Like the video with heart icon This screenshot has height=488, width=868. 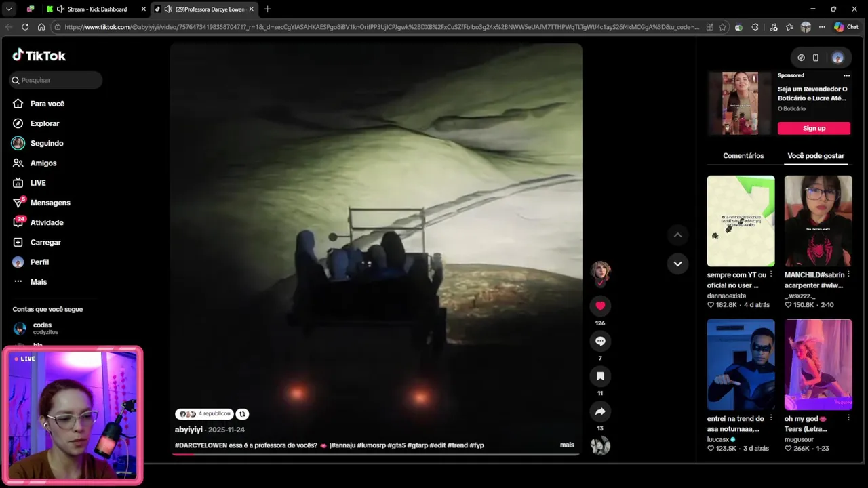[600, 306]
